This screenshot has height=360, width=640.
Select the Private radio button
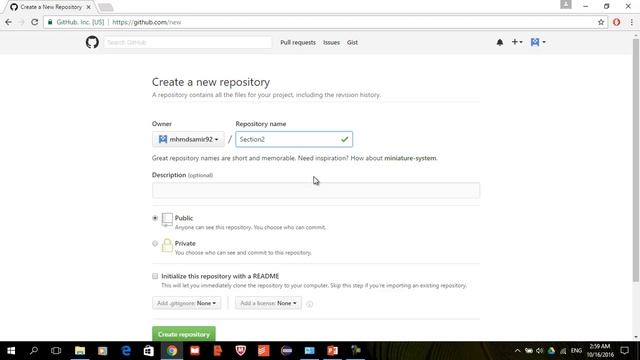[x=155, y=243]
